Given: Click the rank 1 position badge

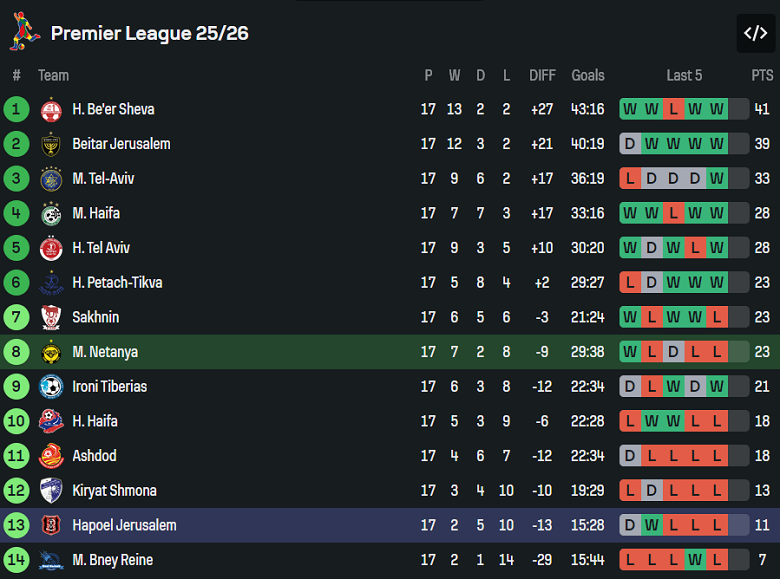Looking at the screenshot, I should point(17,109).
